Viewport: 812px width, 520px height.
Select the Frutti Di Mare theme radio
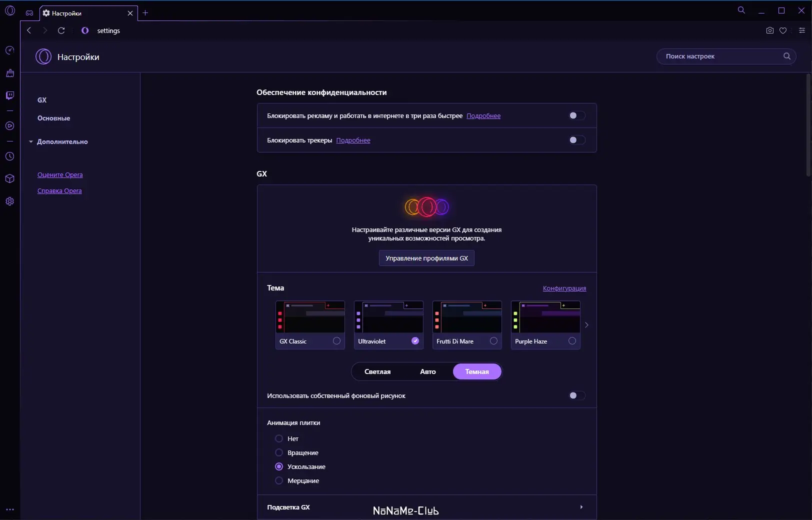click(x=493, y=341)
